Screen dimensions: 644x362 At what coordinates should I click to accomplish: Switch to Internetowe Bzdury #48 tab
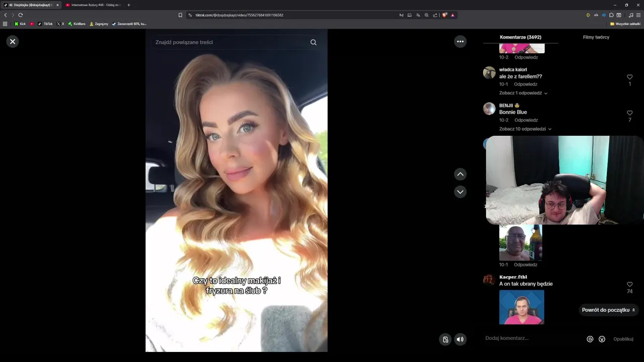pos(93,5)
